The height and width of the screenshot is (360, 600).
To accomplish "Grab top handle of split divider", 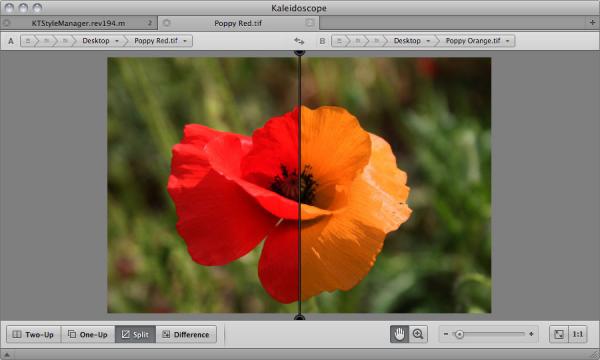I will [x=299, y=52].
